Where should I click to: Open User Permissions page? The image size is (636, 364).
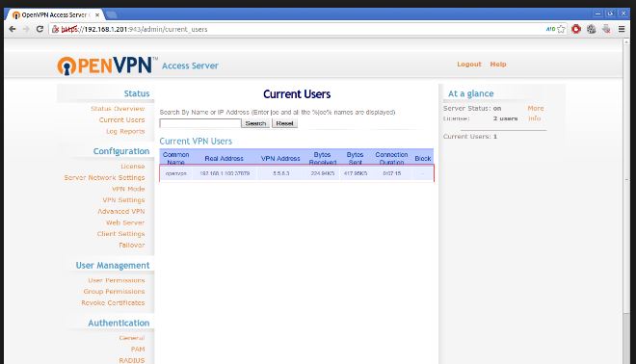coord(117,280)
